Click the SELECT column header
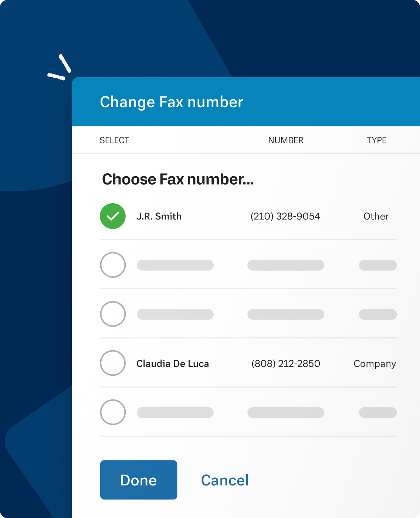Image resolution: width=420 pixels, height=518 pixels. tap(115, 140)
